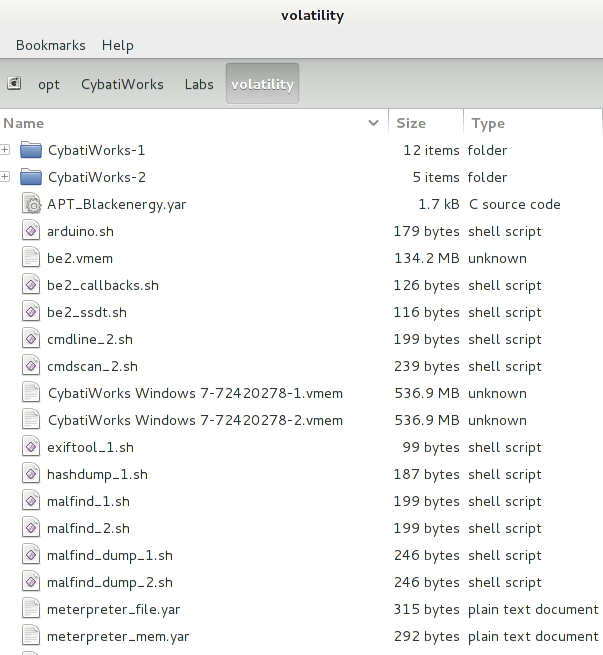Click the CybatiWorks-1 folder icon
This screenshot has height=655, width=603.
click(31, 150)
